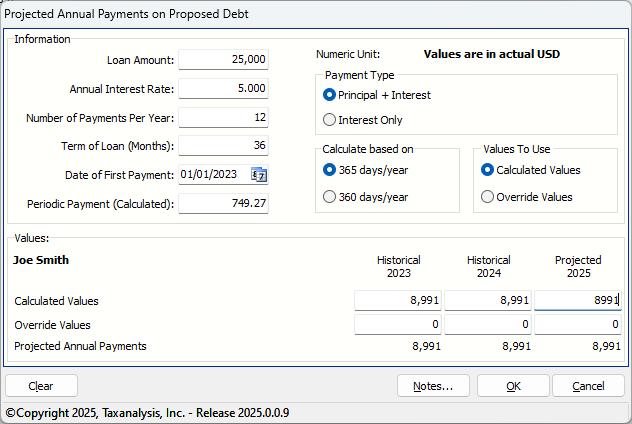The width and height of the screenshot is (632, 424).
Task: Focus the Loan Amount field
Action: click(x=223, y=59)
